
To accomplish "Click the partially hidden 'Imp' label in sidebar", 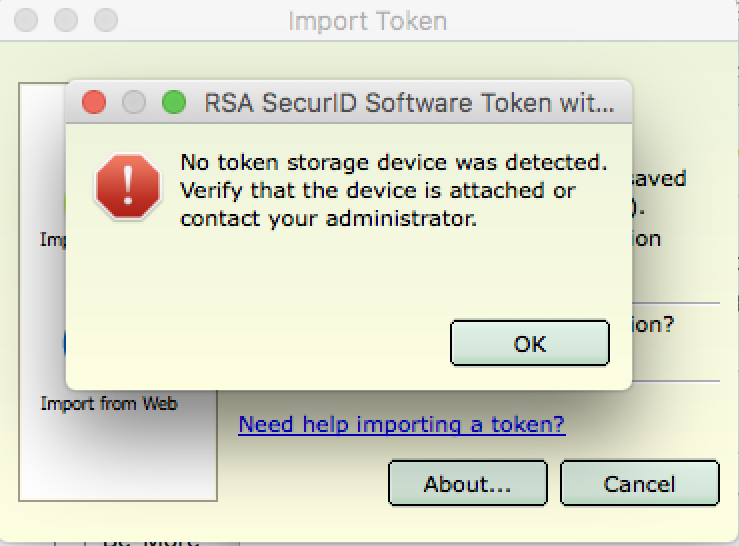I will point(52,240).
